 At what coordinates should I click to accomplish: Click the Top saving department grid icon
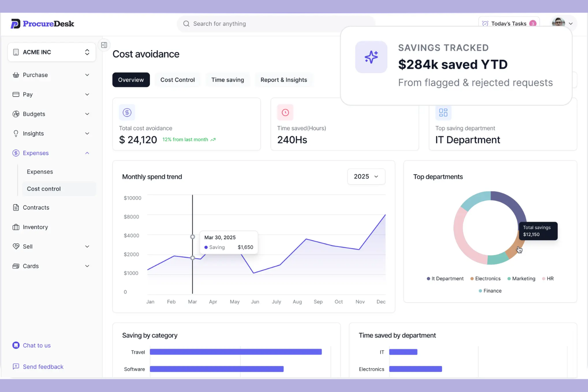pyautogui.click(x=443, y=112)
